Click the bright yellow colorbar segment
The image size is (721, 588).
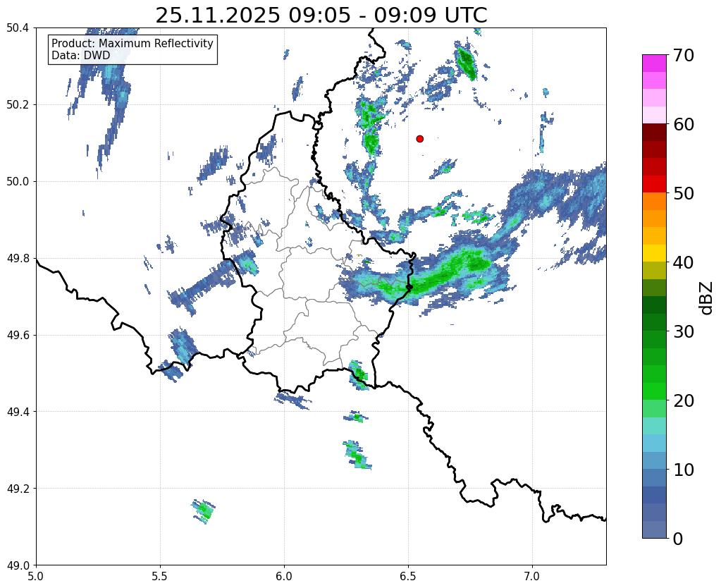pyautogui.click(x=654, y=254)
